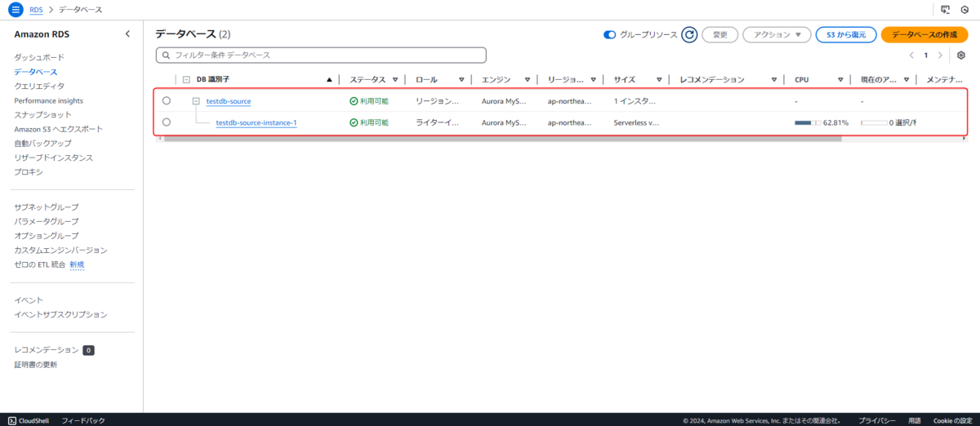Click Restore from S3 button
The image size is (980, 426).
pos(846,34)
